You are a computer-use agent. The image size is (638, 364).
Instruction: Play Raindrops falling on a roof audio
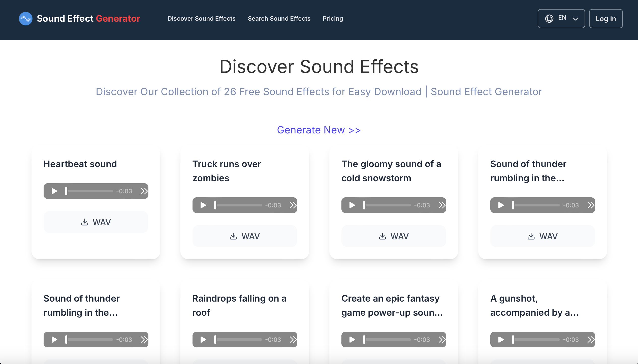(203, 340)
